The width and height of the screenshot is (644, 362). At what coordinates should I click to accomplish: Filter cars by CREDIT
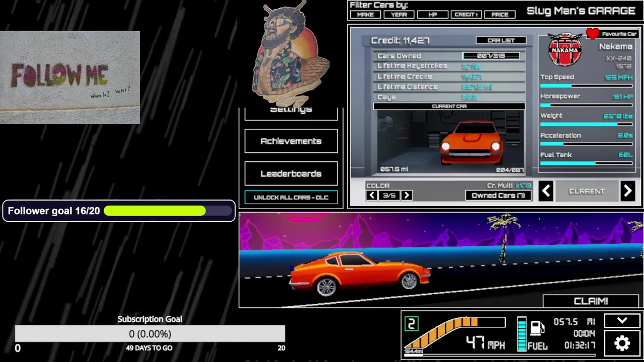(x=466, y=15)
